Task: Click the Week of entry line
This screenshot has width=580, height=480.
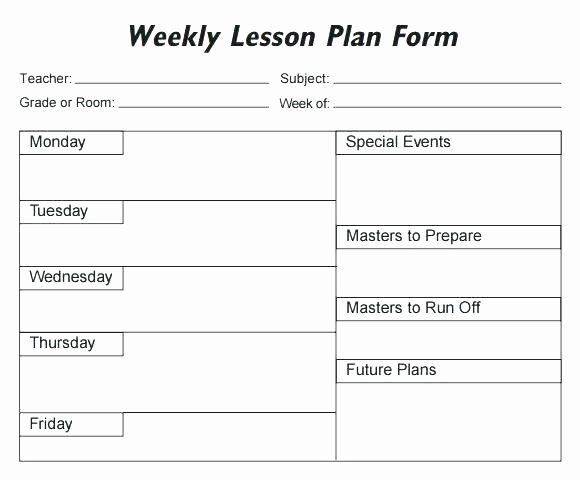Action: coord(447,107)
